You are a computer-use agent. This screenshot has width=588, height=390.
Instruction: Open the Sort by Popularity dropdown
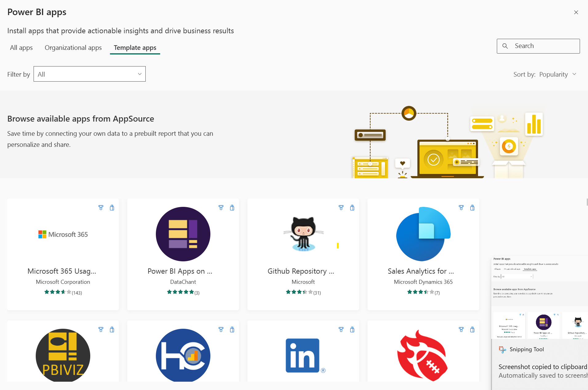[558, 74]
